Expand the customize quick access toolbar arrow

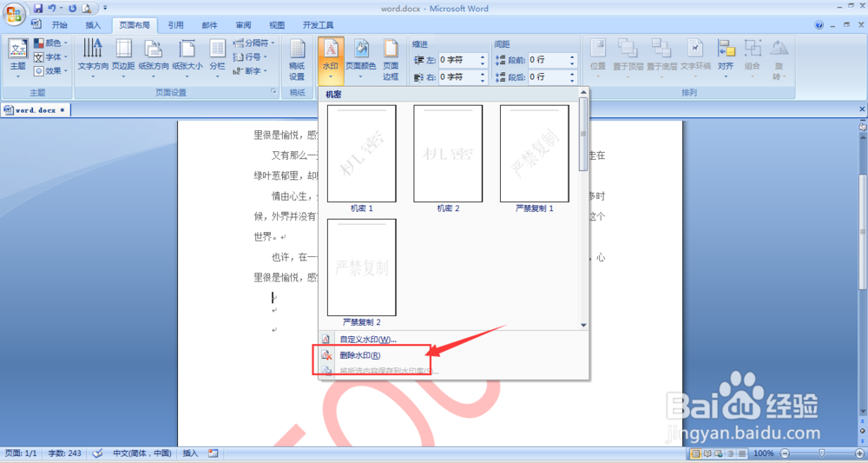(x=105, y=9)
